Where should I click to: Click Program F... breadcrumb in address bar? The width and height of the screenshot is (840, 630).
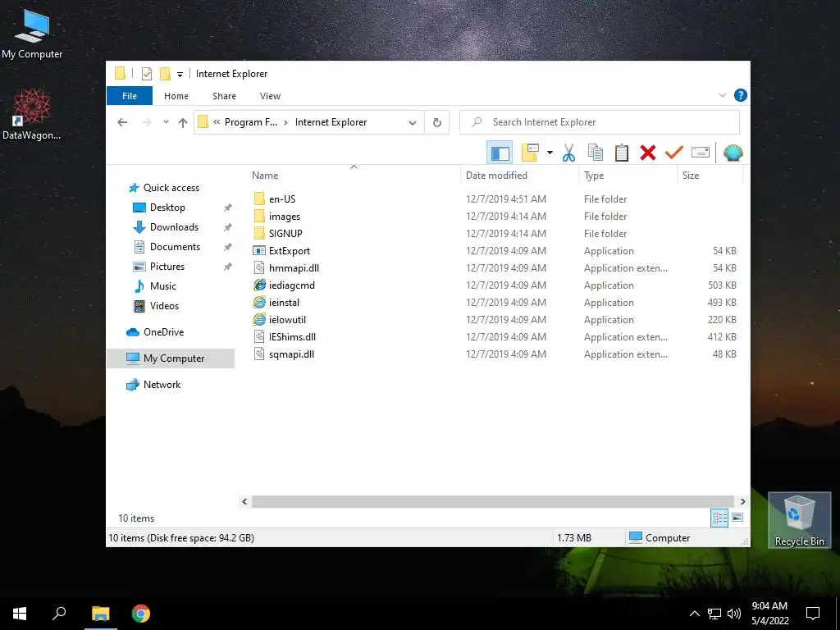click(251, 122)
